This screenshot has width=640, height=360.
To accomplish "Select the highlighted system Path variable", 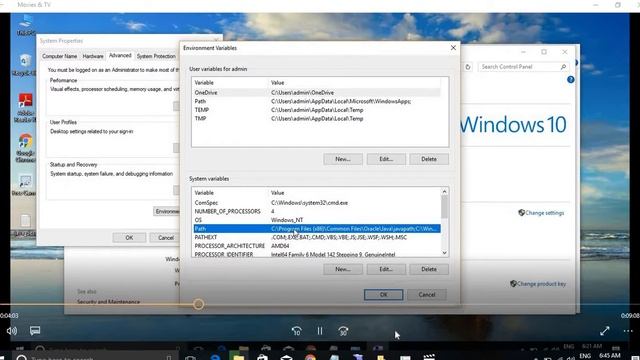I will (x=317, y=229).
